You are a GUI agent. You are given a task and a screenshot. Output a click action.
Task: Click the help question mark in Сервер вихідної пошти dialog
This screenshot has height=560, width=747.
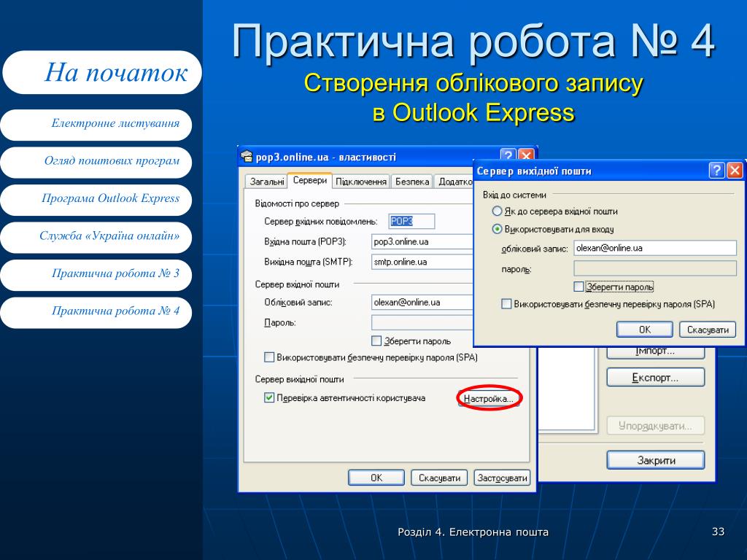click(x=716, y=170)
